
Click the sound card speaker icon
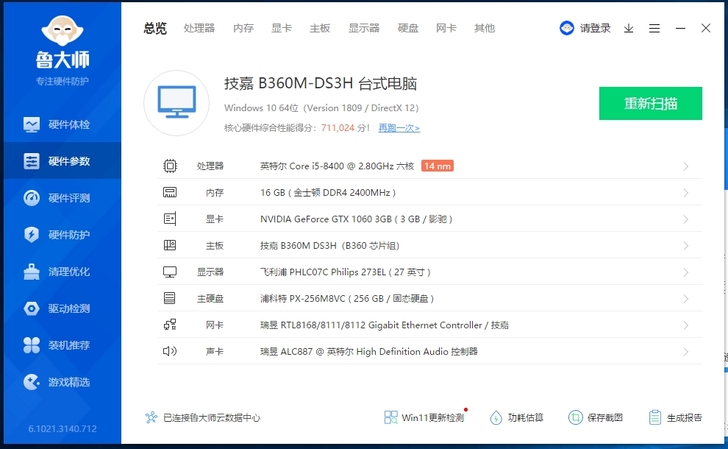pos(170,351)
